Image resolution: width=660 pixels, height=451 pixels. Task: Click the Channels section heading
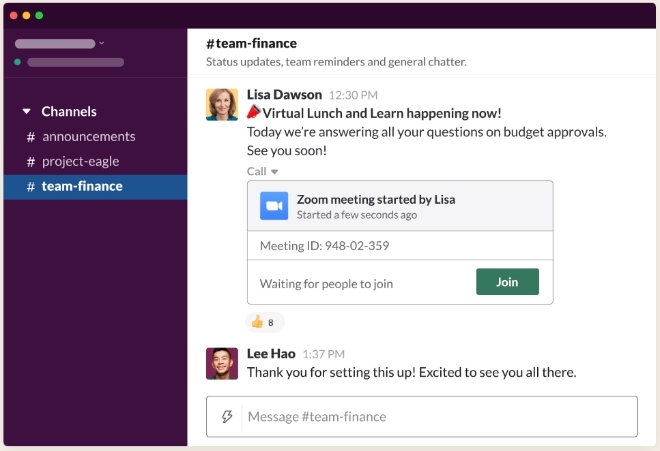pos(69,112)
